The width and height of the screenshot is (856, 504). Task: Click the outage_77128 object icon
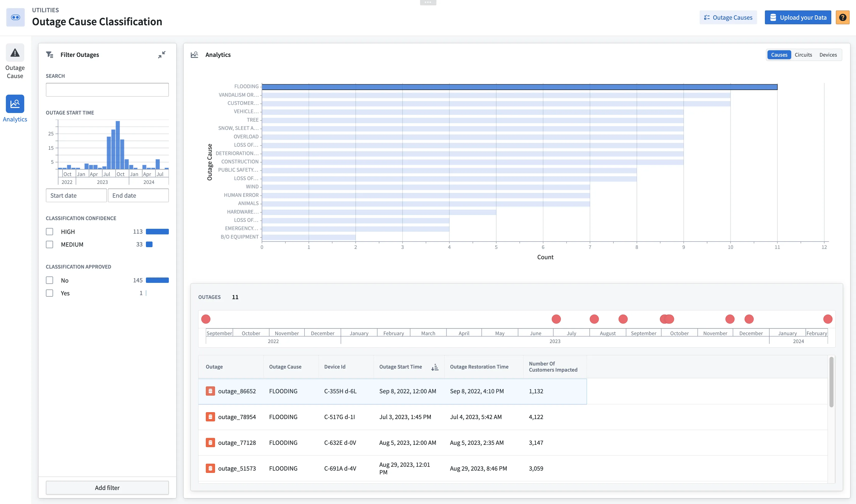210,443
